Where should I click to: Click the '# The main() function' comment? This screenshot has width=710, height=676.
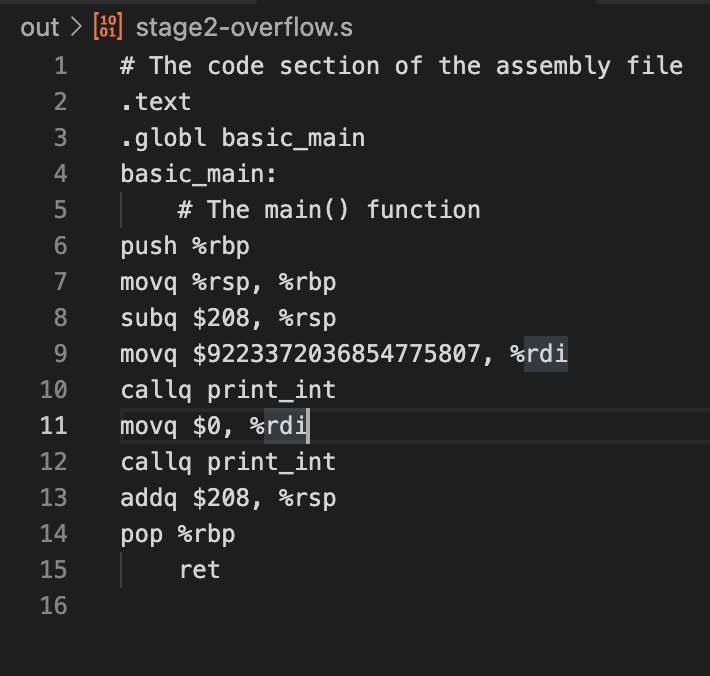pos(329,210)
